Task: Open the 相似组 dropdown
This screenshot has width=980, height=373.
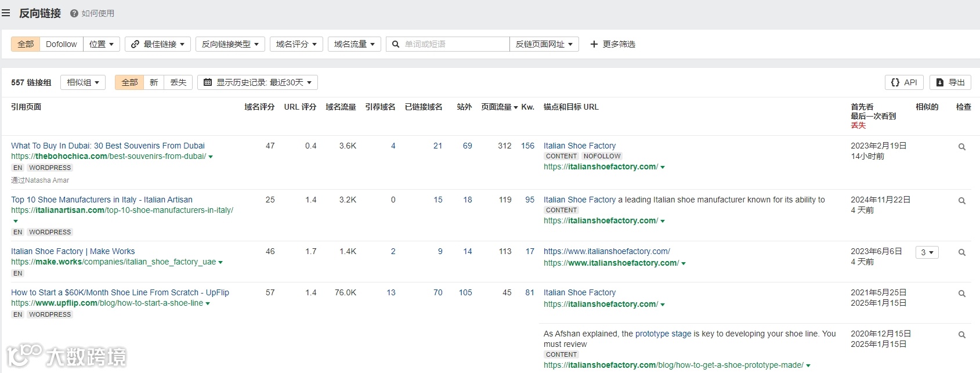Action: click(83, 82)
